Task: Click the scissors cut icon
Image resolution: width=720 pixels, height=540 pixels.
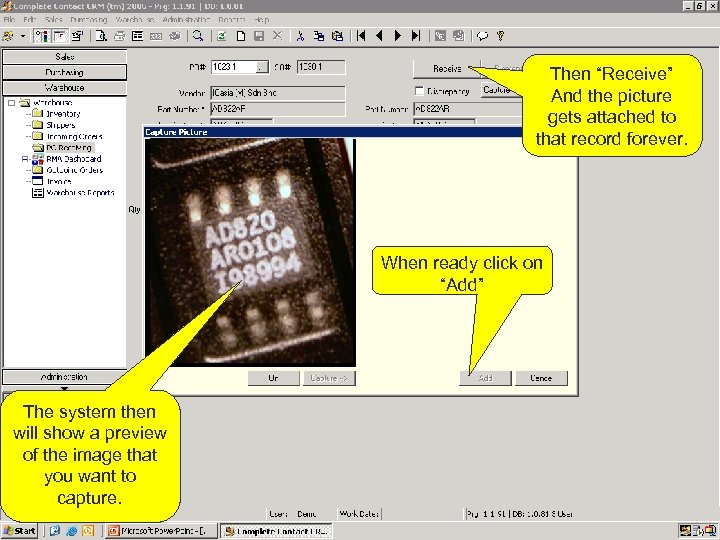Action: coord(300,36)
